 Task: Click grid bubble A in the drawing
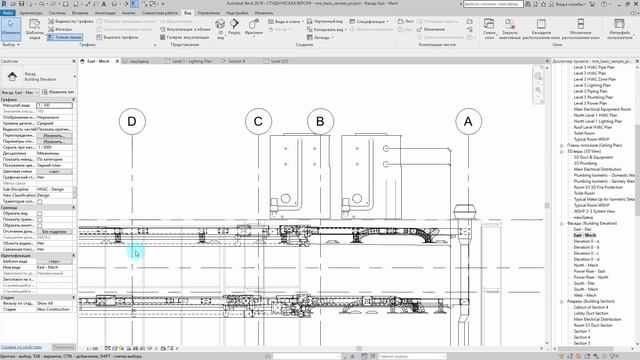point(468,121)
